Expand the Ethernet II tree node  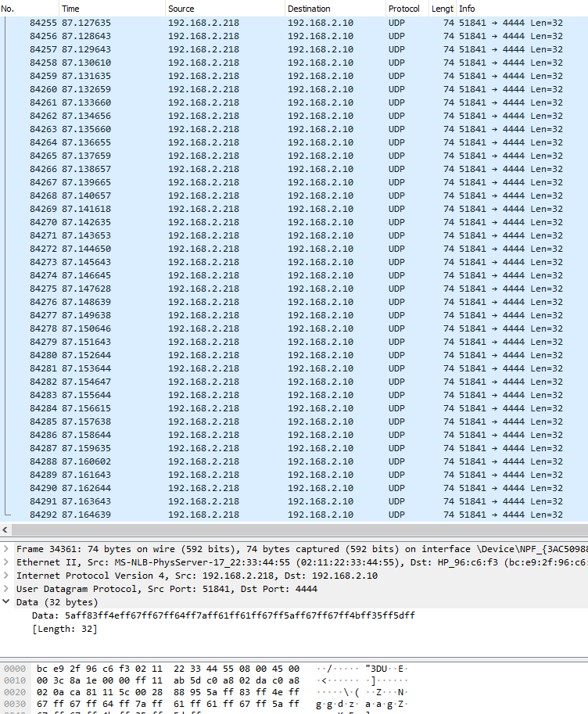tap(7, 562)
